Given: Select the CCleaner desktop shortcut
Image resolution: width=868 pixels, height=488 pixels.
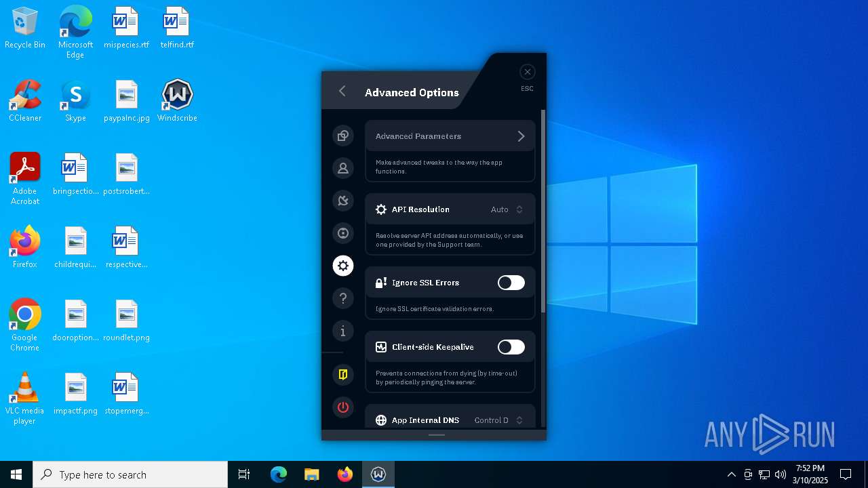Looking at the screenshot, I should 25,102.
